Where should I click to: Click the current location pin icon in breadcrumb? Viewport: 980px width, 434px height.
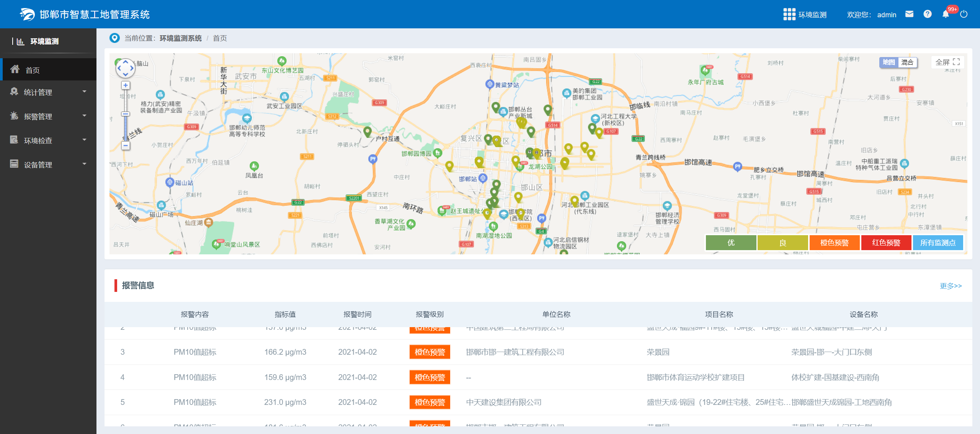pos(114,38)
